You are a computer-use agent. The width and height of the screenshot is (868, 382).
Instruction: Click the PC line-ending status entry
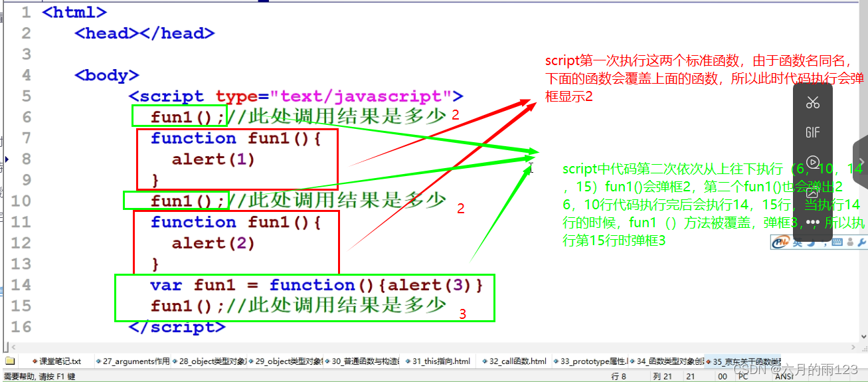click(743, 377)
